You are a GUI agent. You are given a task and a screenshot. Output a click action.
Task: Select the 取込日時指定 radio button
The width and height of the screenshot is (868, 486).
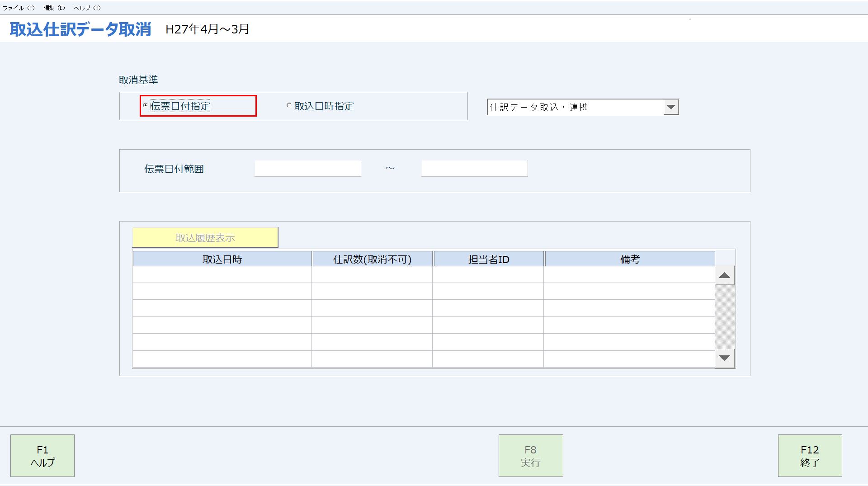(x=288, y=106)
